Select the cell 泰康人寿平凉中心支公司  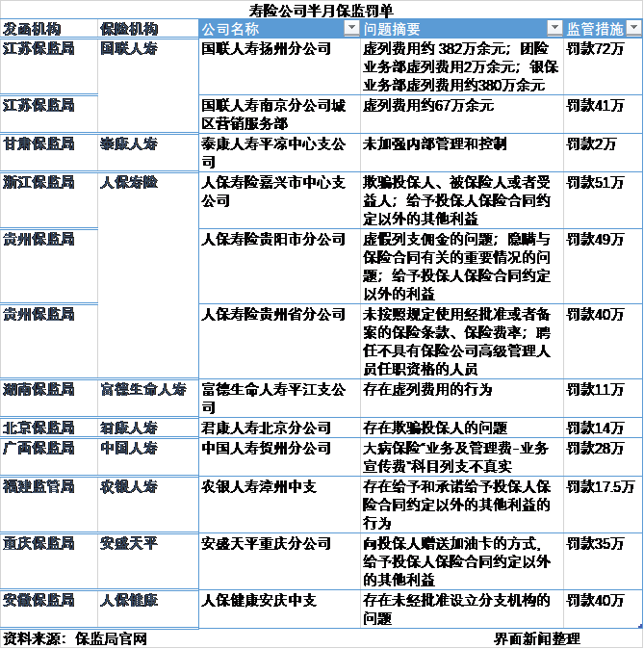(x=279, y=152)
